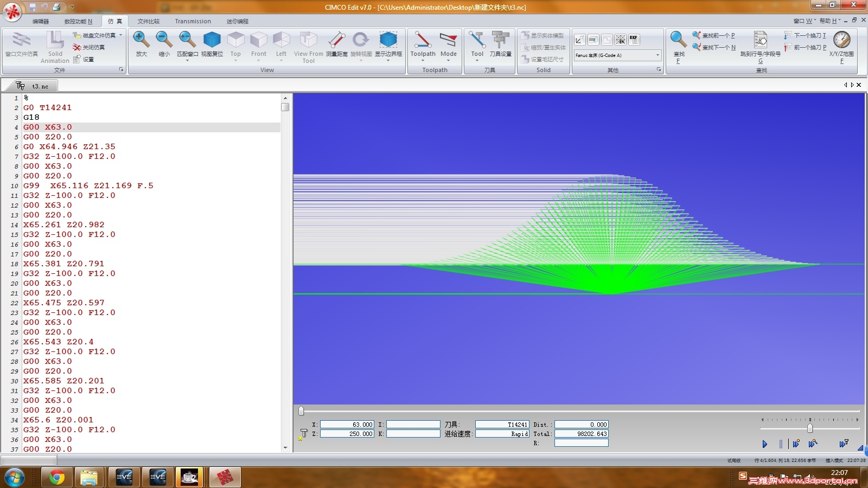Open the Transmission ribbon tab
The image size is (868, 488).
[193, 22]
